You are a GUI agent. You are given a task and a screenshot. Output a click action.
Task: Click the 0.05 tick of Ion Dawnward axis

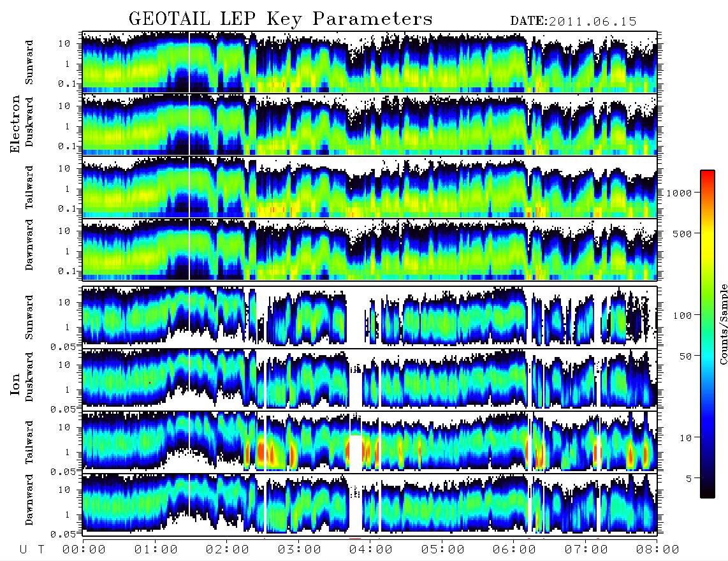click(64, 534)
